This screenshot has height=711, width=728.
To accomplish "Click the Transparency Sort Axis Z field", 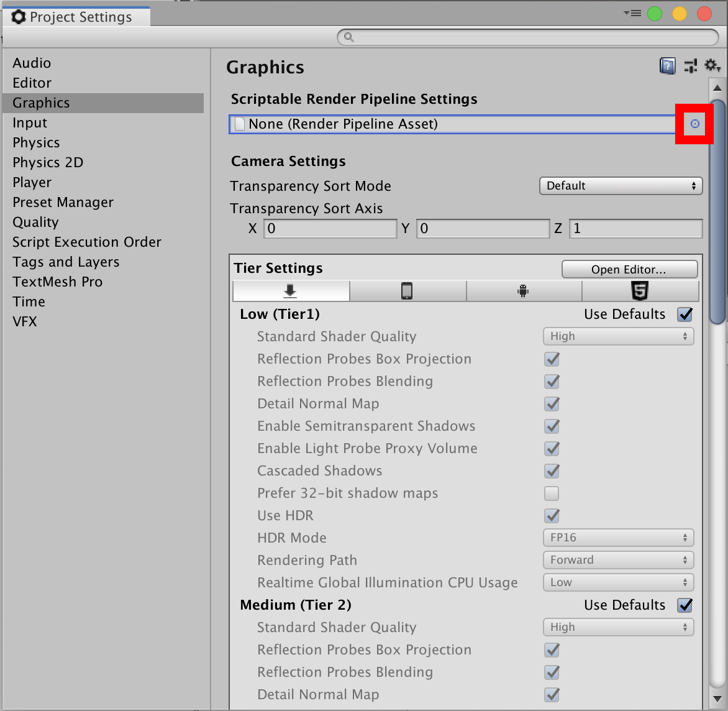I will click(x=635, y=229).
